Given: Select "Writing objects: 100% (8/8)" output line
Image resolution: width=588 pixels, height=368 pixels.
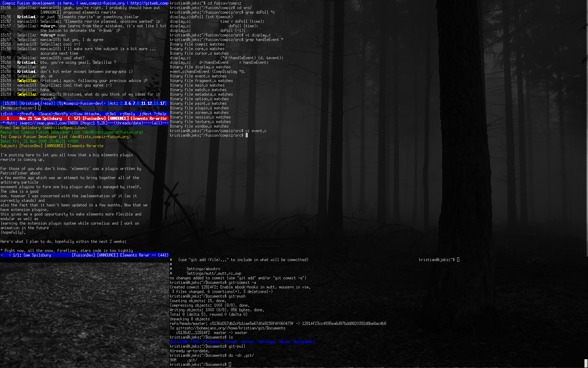Looking at the screenshot, I should point(217,310).
